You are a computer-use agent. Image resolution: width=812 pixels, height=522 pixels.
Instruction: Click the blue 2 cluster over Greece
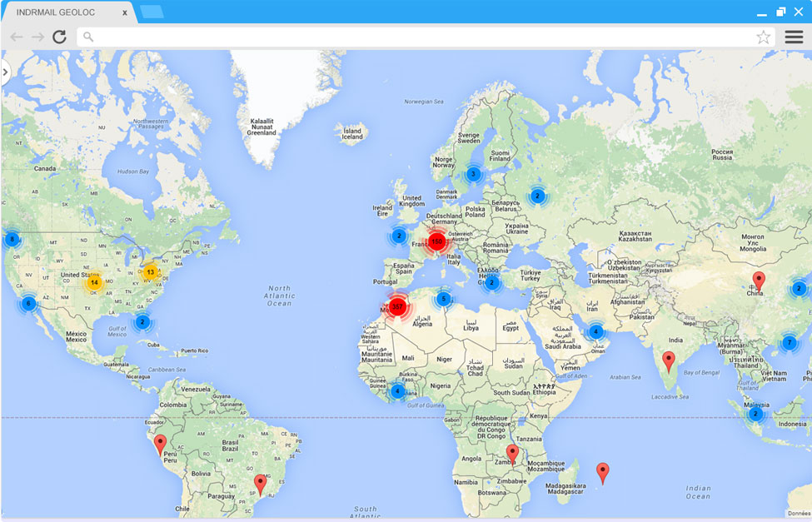point(491,283)
